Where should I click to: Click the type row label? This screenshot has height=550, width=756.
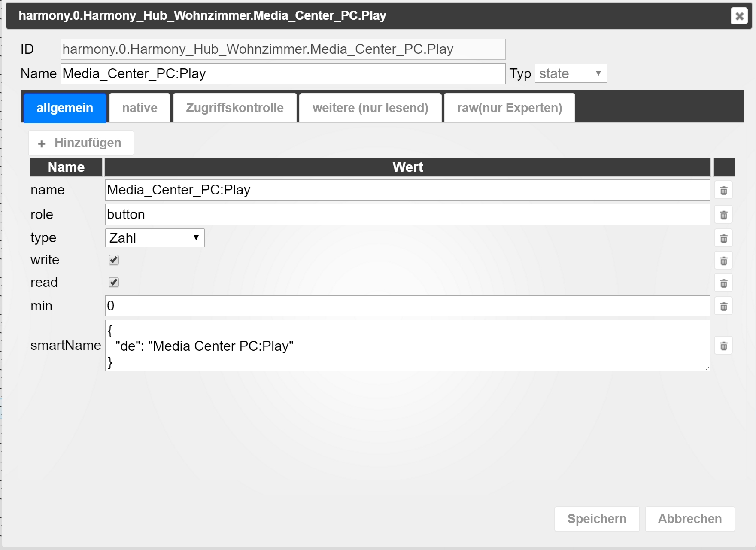pyautogui.click(x=43, y=237)
